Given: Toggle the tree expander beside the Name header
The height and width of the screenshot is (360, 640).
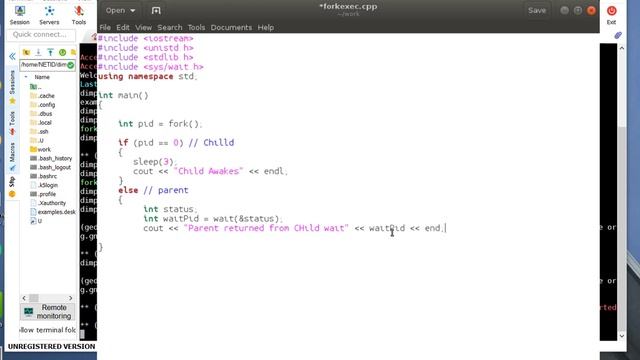Looking at the screenshot, I should coord(26,77).
